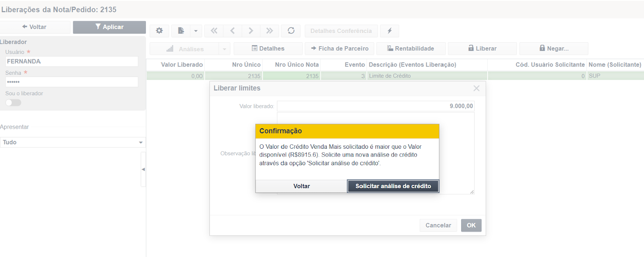The image size is (644, 257).
Task: Open Análises button
Action: pos(185,49)
